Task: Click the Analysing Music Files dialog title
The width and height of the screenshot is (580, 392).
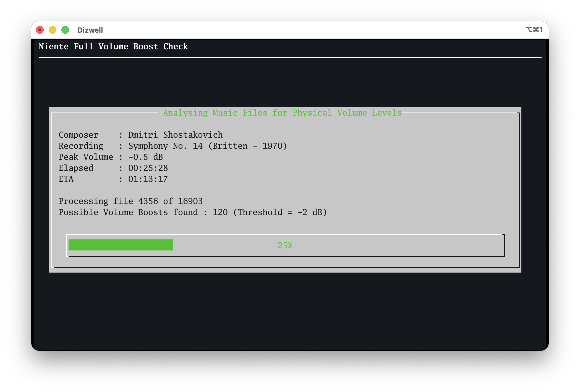Action: 282,113
